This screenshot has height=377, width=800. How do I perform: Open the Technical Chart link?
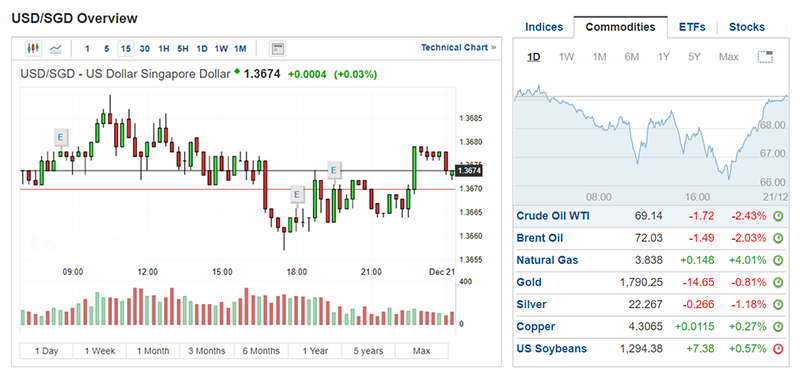(x=458, y=47)
